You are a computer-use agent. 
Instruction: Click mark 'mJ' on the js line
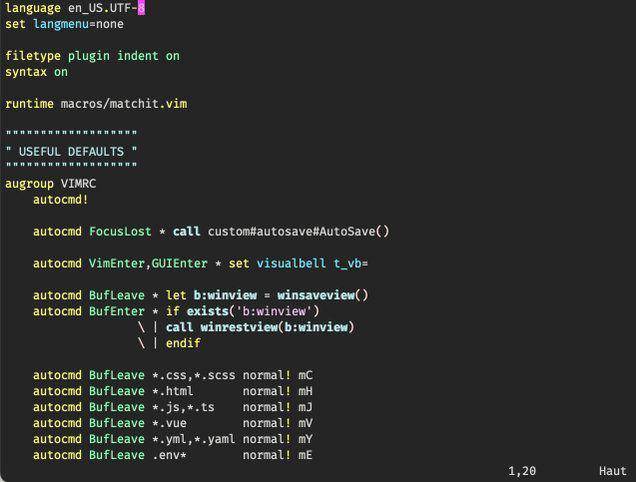click(x=305, y=407)
